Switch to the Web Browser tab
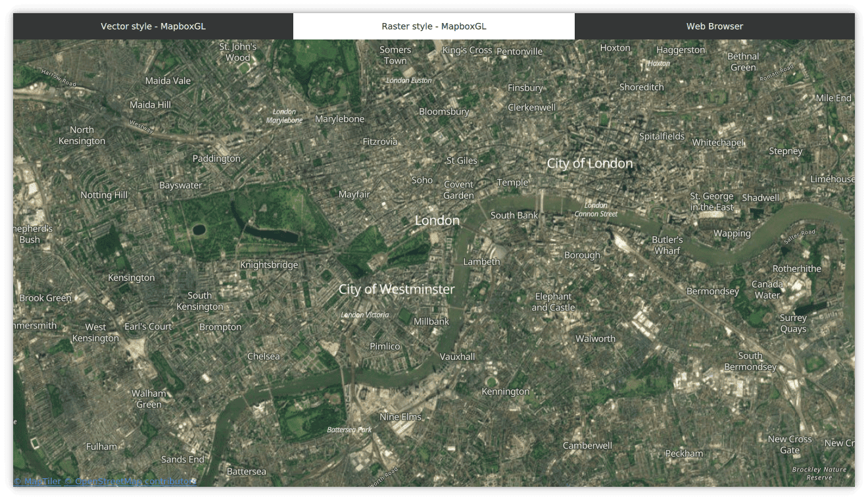Image resolution: width=868 pixels, height=500 pixels. tap(714, 26)
